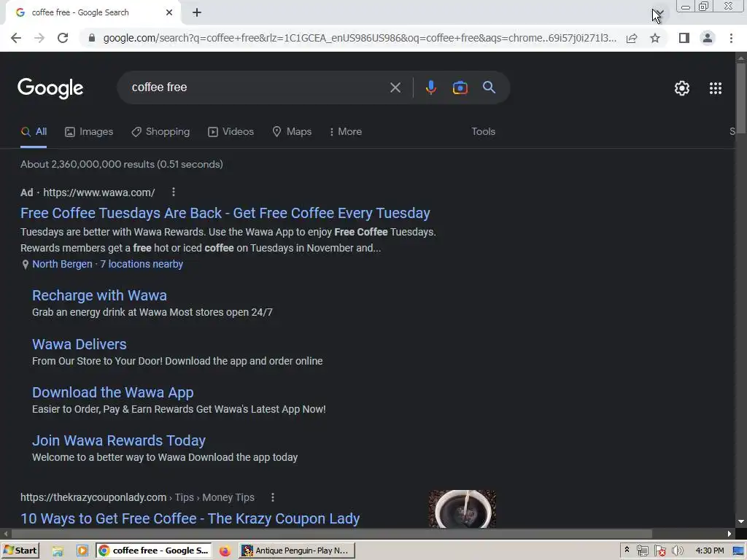Screen dimensions: 747x560
Task: Search by image with camera icon
Action: pyautogui.click(x=460, y=87)
